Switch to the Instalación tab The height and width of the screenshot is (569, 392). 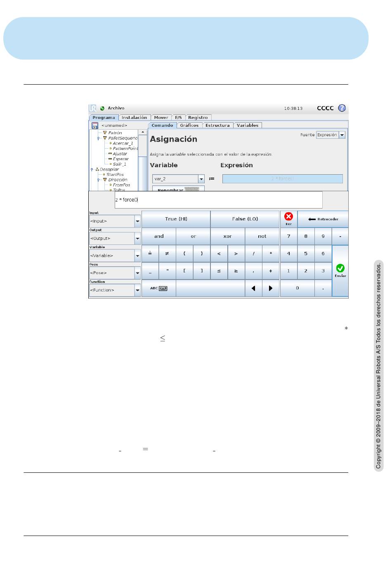[x=134, y=118]
